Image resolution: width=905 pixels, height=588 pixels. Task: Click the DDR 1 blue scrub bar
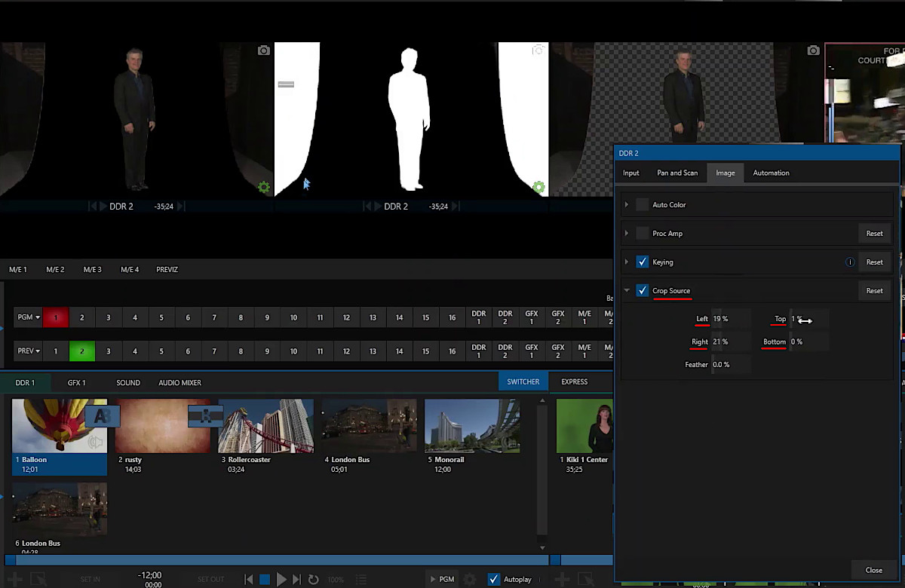277,560
